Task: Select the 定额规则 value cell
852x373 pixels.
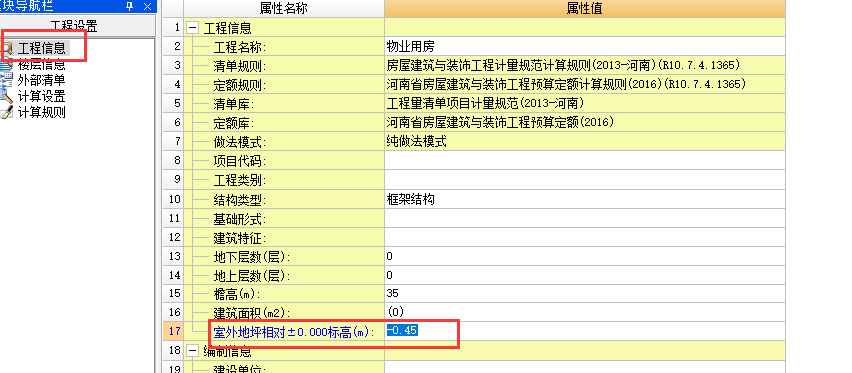Action: pos(585,84)
